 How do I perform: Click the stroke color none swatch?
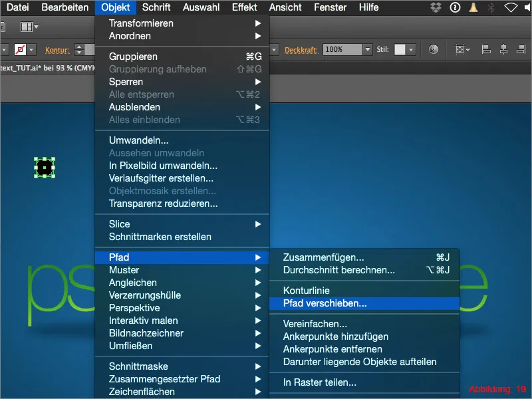point(21,49)
